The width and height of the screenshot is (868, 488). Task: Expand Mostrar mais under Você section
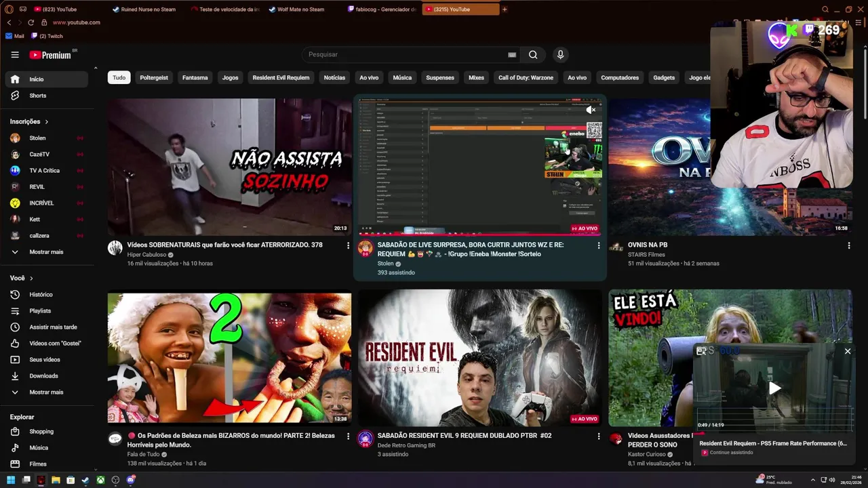pos(46,392)
